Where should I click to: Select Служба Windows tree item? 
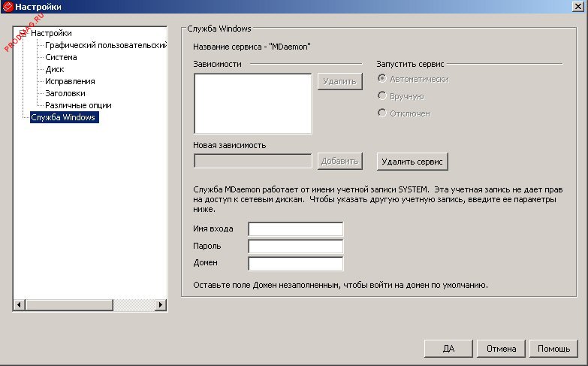[x=64, y=117]
